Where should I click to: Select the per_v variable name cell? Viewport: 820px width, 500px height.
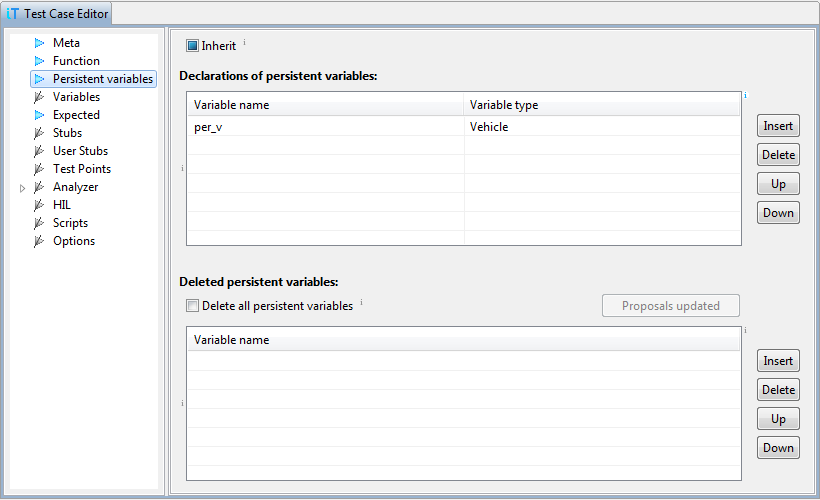click(326, 127)
